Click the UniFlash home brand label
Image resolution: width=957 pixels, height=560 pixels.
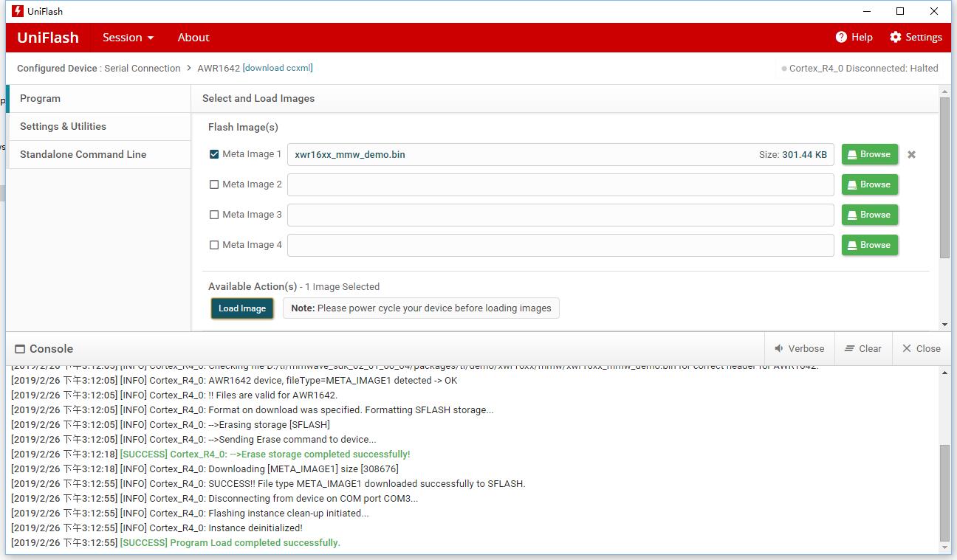pyautogui.click(x=48, y=37)
